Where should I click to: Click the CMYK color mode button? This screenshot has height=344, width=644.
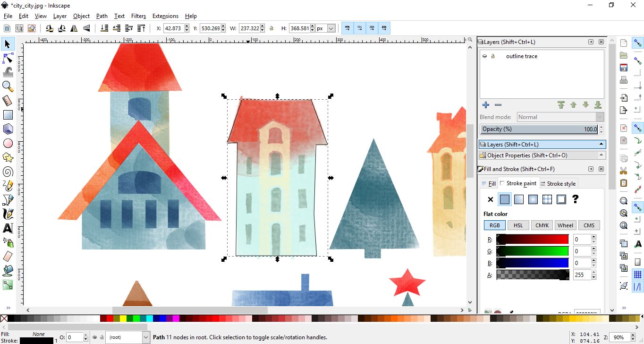pyautogui.click(x=542, y=225)
